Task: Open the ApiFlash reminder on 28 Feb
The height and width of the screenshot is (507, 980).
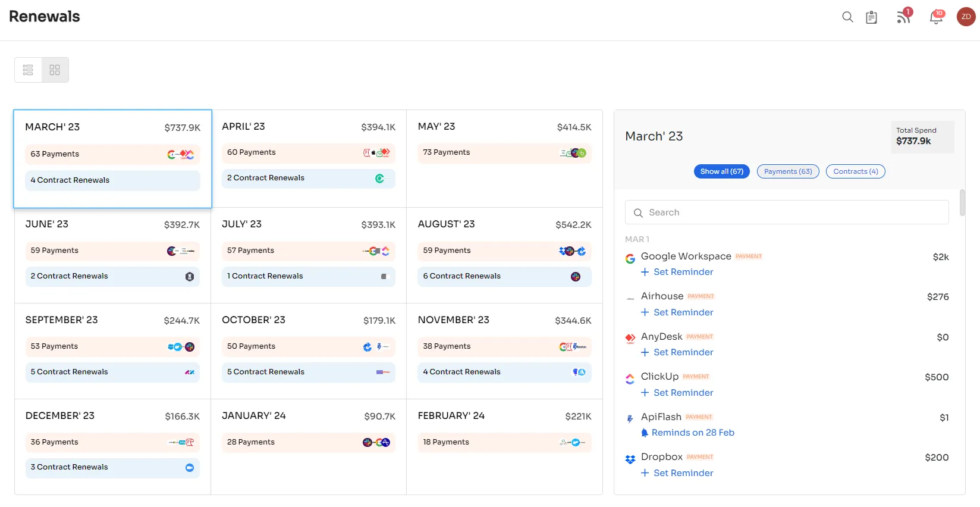Action: tap(687, 433)
